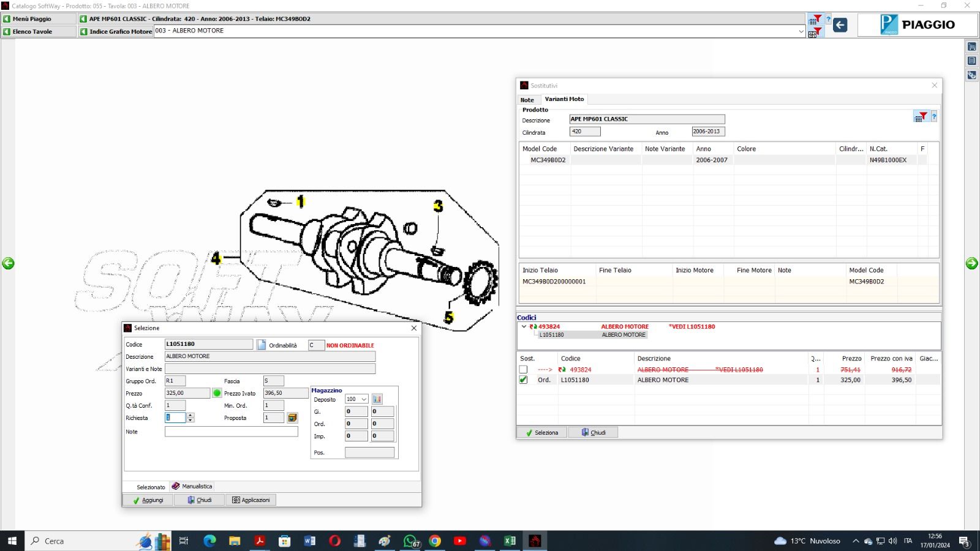Open Excel from the Windows taskbar
The width and height of the screenshot is (980, 551).
click(510, 541)
